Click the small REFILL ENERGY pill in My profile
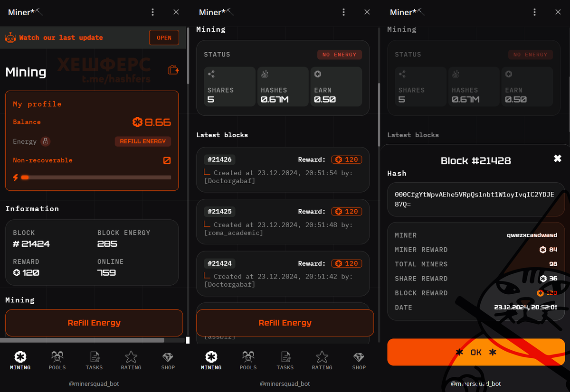This screenshot has width=570, height=392. pyautogui.click(x=142, y=141)
